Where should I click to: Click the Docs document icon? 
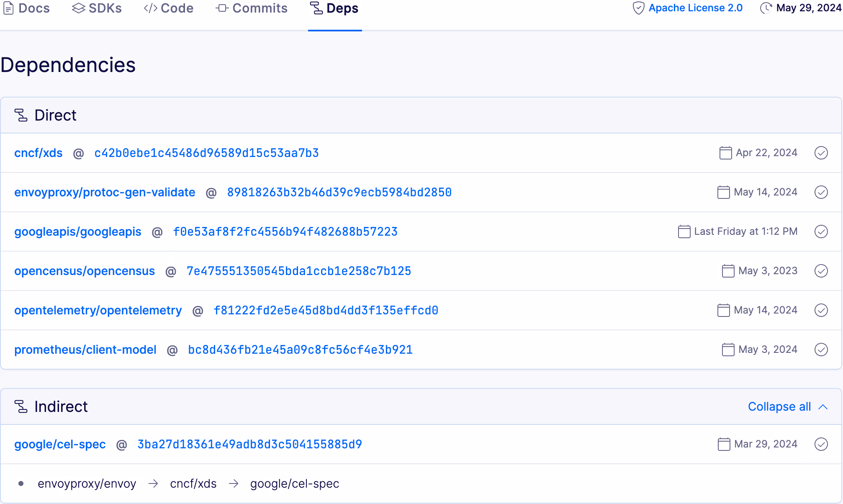pos(8,8)
